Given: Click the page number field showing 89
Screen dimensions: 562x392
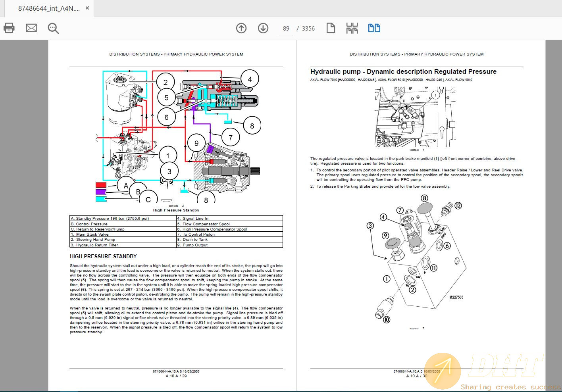Looking at the screenshot, I should [x=286, y=29].
